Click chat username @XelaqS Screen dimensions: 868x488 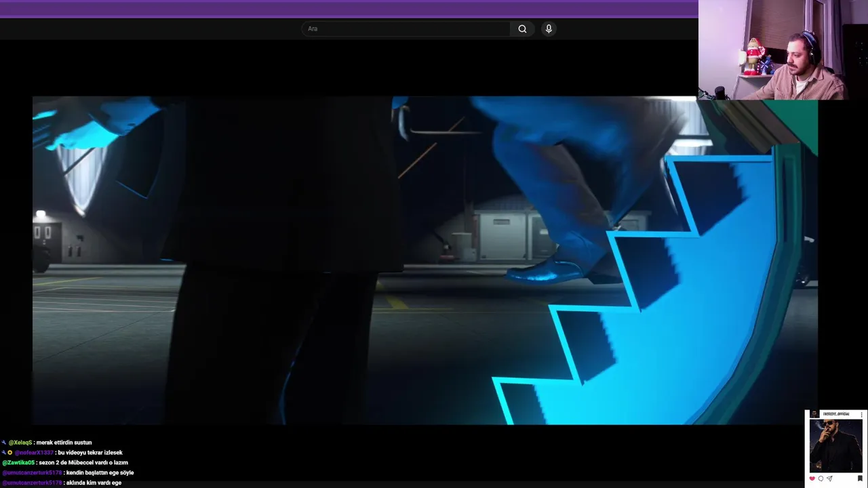click(20, 443)
